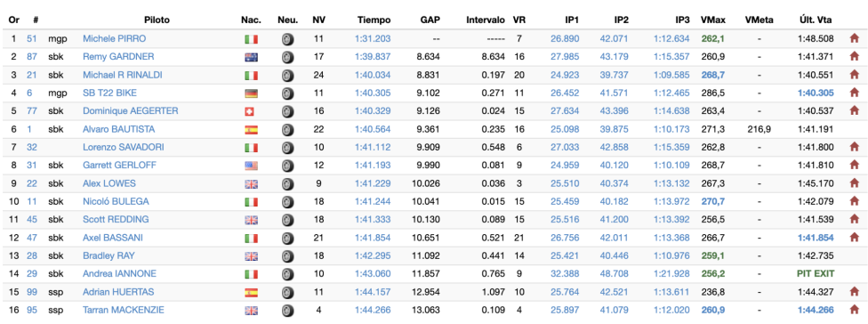Click the pit house icon in Scott REDDING's row
Image resolution: width=868 pixels, height=324 pixels.
pos(854,219)
